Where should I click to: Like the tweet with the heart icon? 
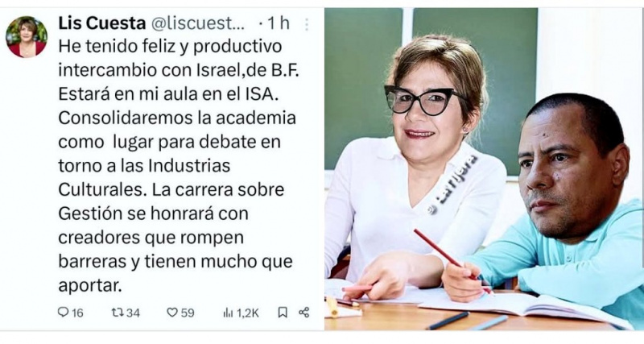171,313
